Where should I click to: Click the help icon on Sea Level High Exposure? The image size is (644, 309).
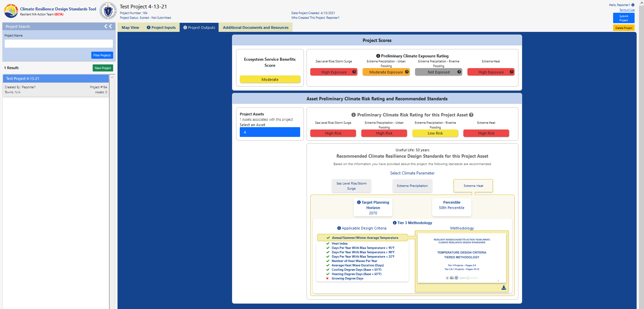point(354,72)
